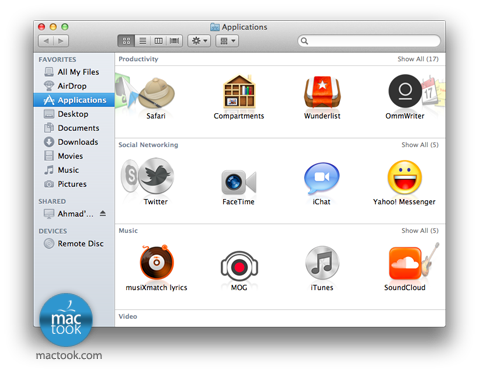Switch to column view mode
This screenshot has width=479, height=373.
158,41
